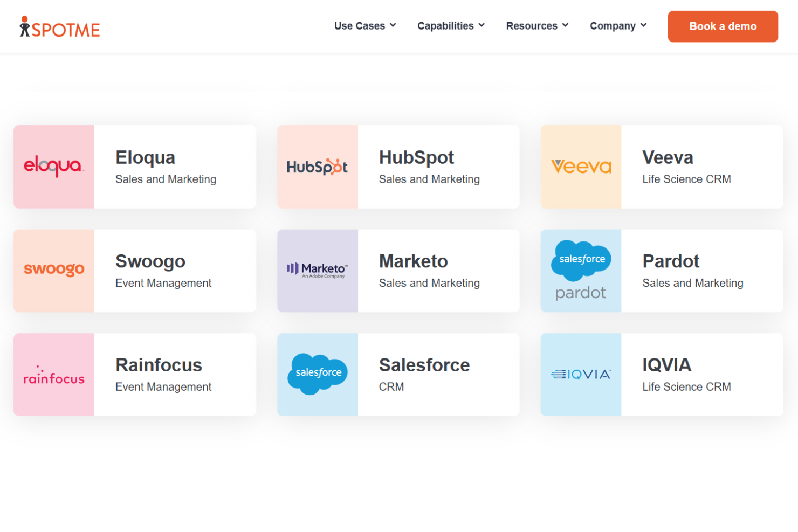Click 'Life Science CRM' under Veeva

tap(686, 179)
